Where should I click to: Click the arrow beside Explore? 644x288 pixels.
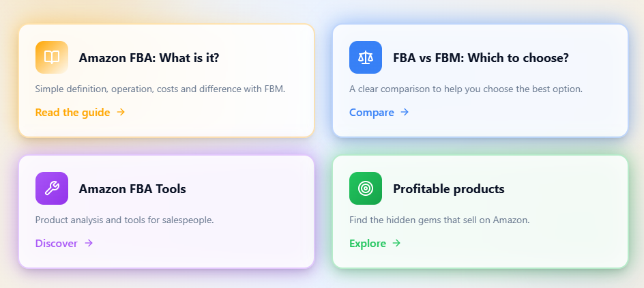[x=396, y=244]
